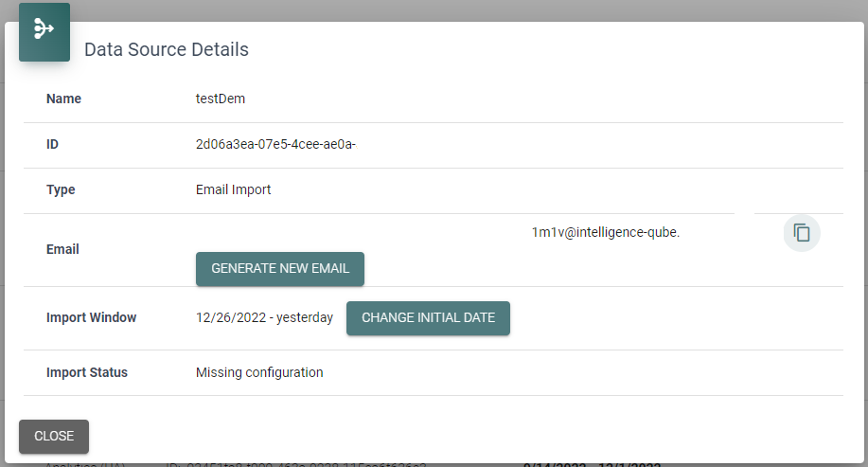Screen dimensions: 868x467
Task: Click the data source icon in header
Action: click(44, 30)
